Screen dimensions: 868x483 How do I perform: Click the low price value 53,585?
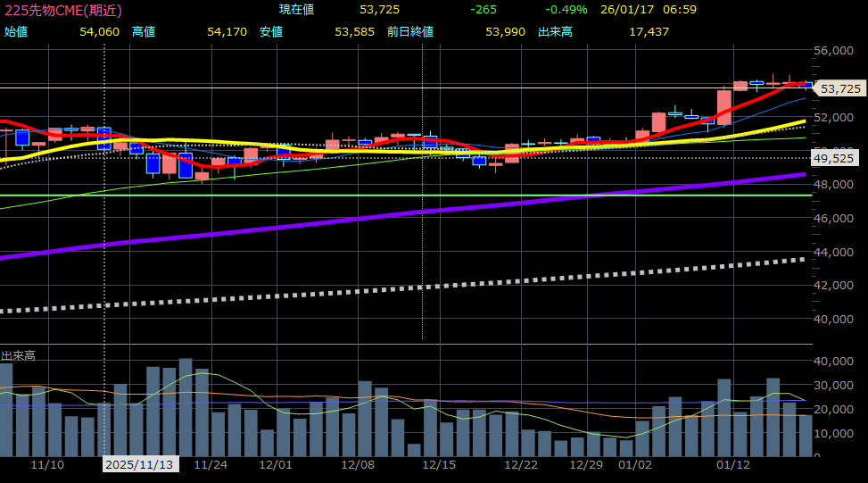[x=354, y=31]
